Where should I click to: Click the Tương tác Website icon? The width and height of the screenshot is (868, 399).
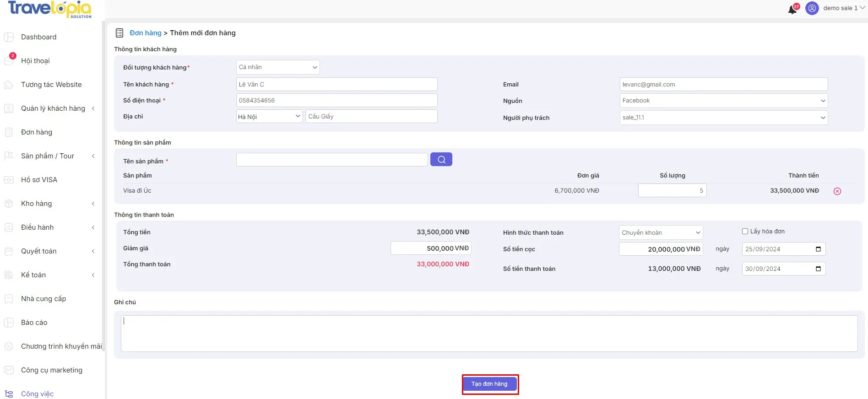point(9,85)
